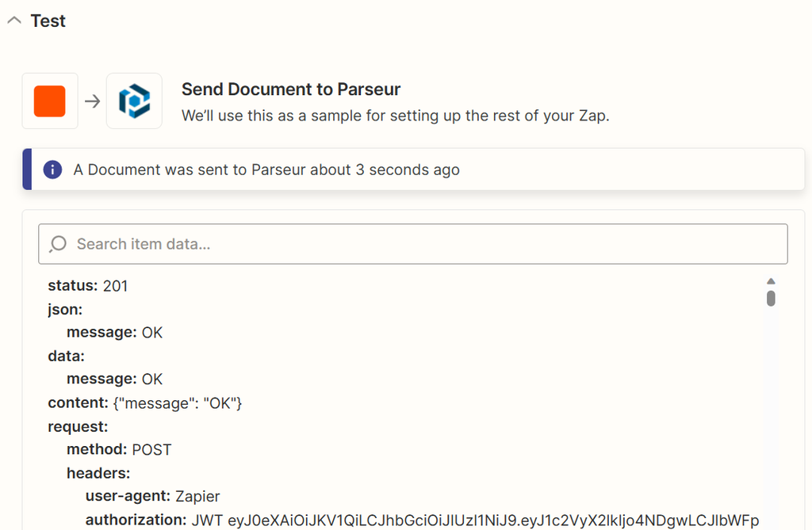Click the chevron next to Test heading

coord(13,21)
